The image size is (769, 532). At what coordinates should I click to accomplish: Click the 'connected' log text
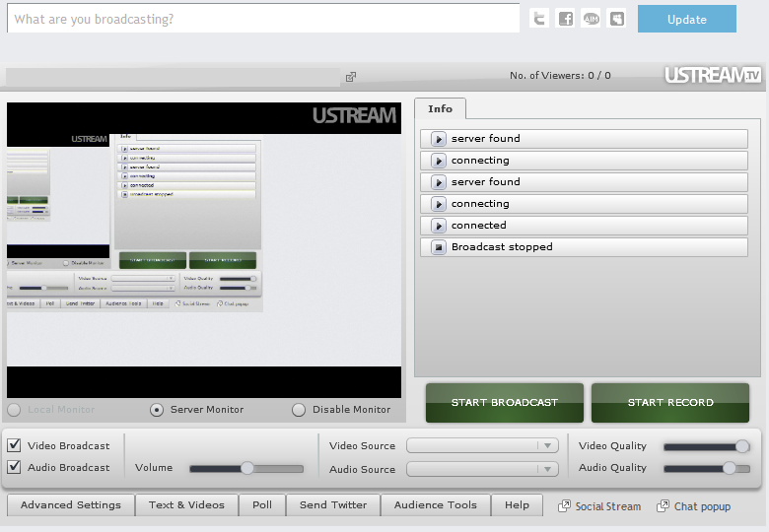tap(479, 226)
